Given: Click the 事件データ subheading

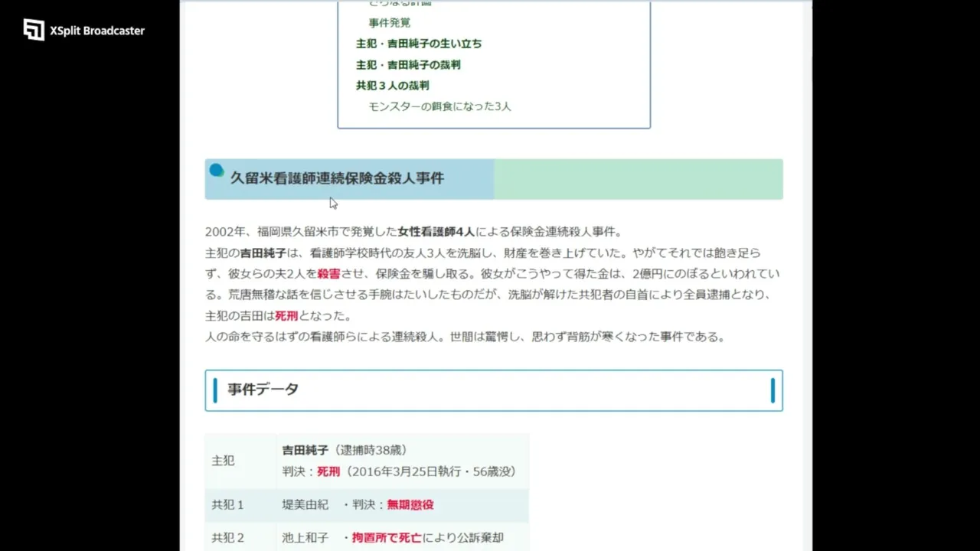Looking at the screenshot, I should [263, 390].
